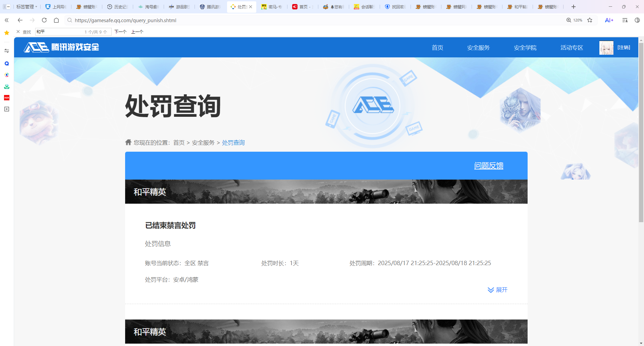Open the home page icon in toolbar
The height and width of the screenshot is (346, 644).
point(56,20)
